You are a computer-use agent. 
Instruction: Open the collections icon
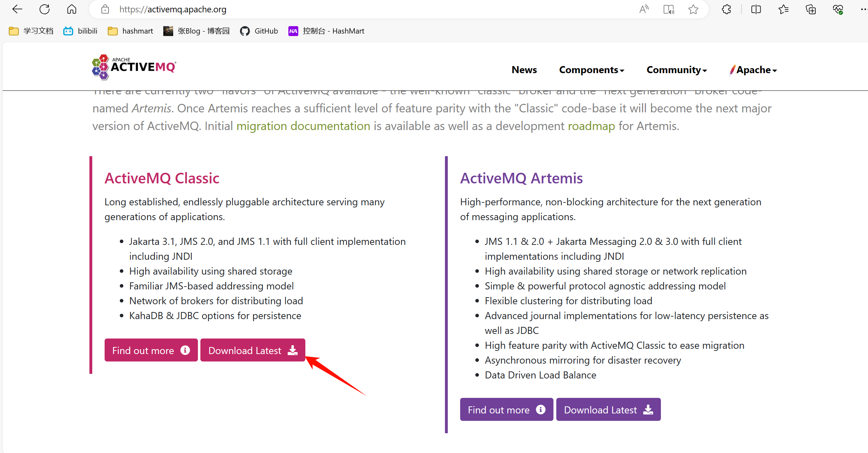coord(811,9)
